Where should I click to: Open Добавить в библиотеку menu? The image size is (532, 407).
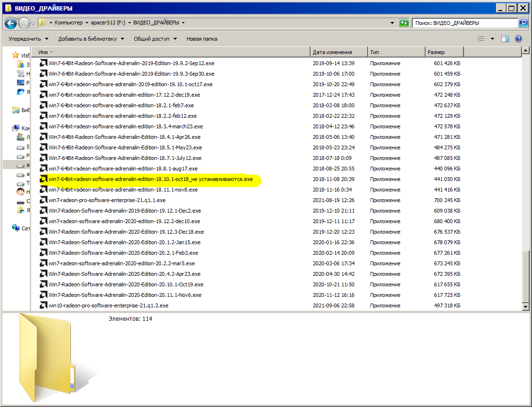pyautogui.click(x=91, y=39)
